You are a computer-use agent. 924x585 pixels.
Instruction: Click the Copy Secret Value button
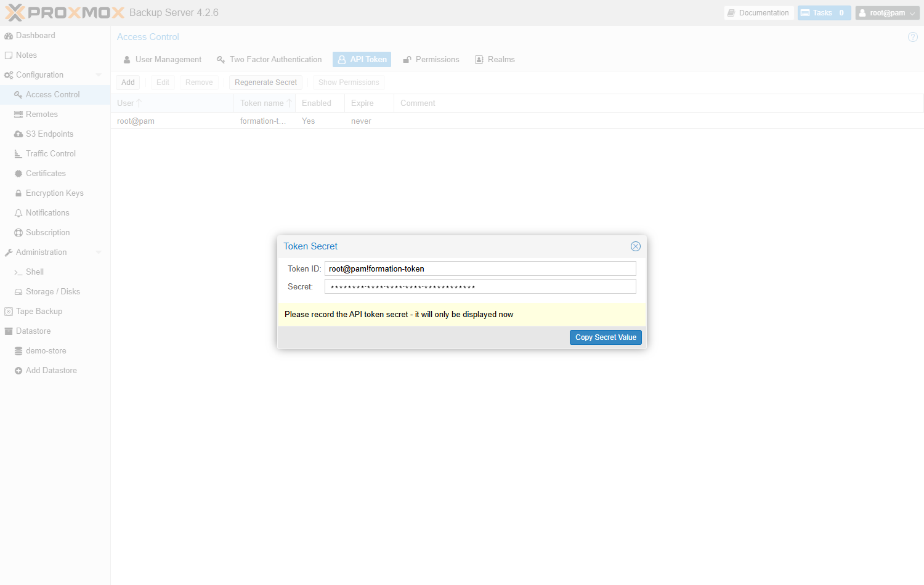(606, 337)
